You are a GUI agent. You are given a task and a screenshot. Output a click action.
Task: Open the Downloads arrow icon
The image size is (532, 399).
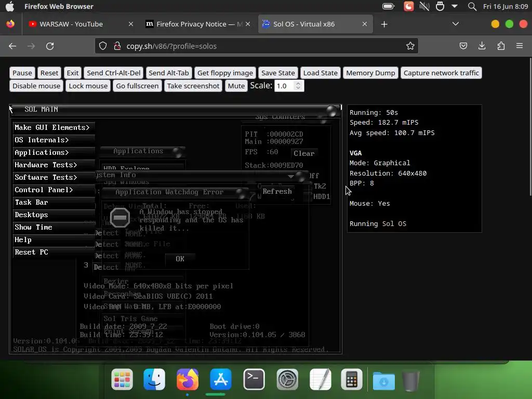click(482, 46)
